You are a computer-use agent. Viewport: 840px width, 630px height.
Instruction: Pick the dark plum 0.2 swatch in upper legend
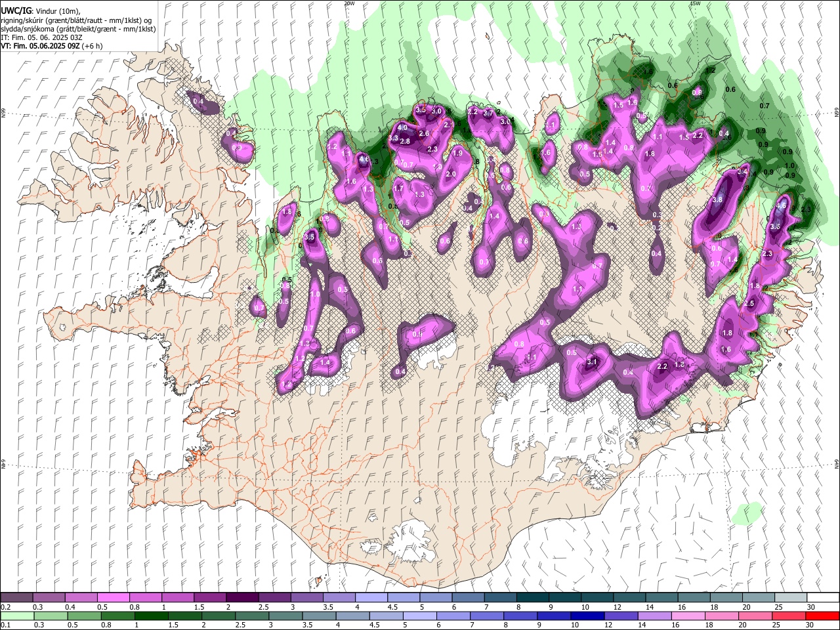coord(16,598)
